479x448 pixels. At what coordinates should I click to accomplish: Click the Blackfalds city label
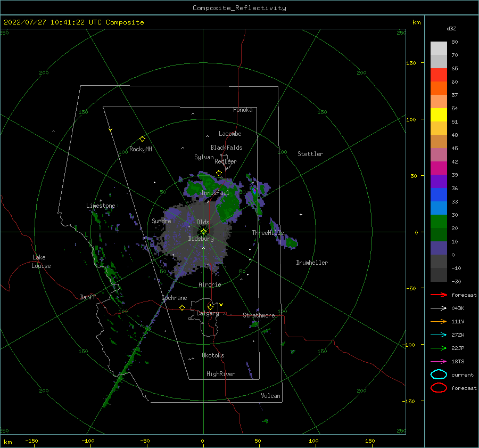coord(226,148)
